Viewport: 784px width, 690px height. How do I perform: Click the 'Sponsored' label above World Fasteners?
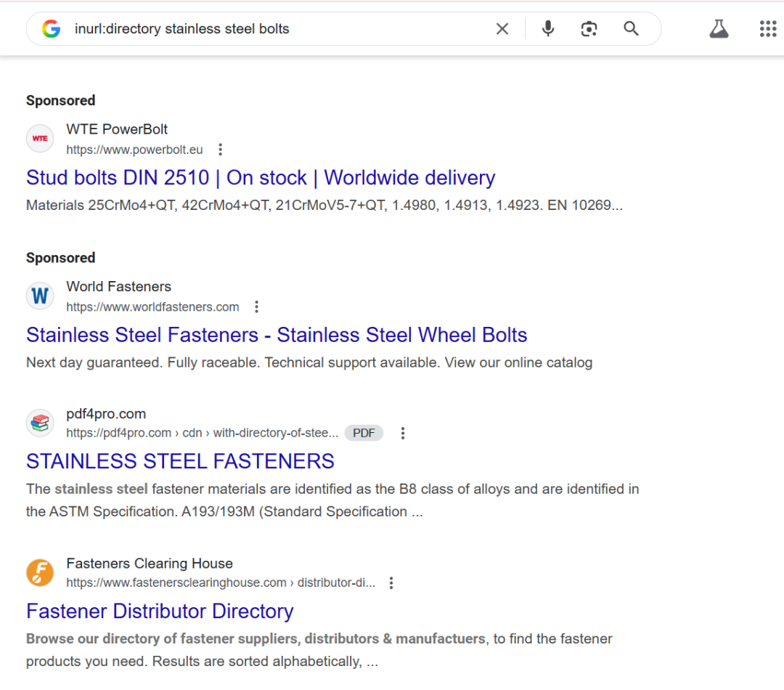(60, 258)
